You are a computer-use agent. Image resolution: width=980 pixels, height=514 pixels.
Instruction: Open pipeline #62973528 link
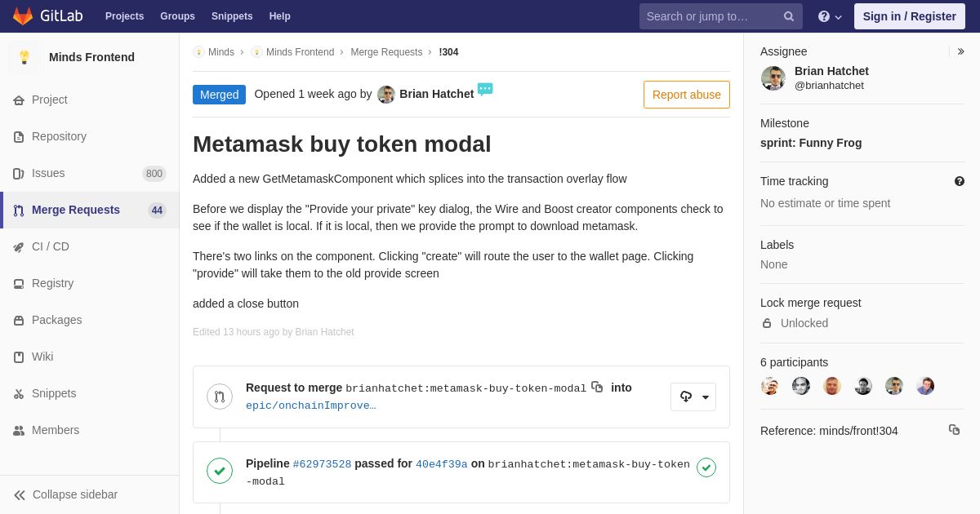322,464
